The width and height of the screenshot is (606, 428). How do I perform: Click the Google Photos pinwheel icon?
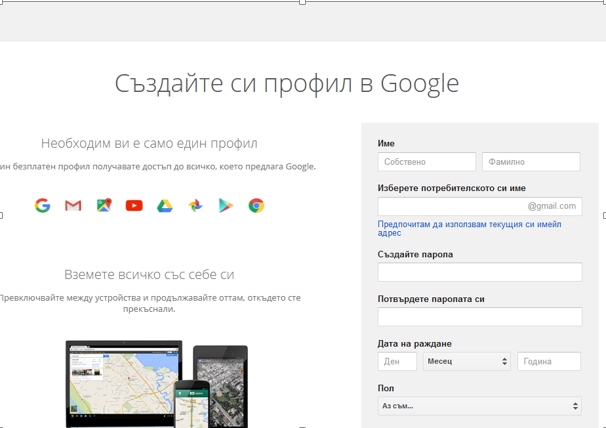pyautogui.click(x=195, y=206)
